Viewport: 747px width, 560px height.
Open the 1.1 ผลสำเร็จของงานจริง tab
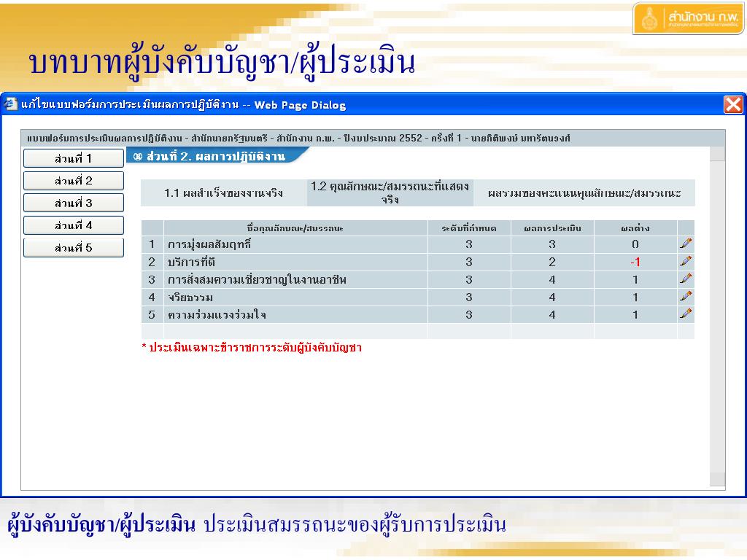pyautogui.click(x=223, y=192)
